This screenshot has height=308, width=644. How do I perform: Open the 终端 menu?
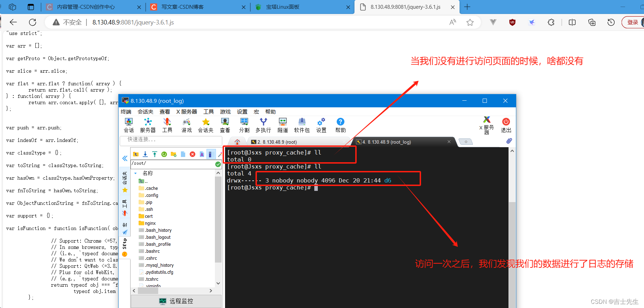pos(126,112)
